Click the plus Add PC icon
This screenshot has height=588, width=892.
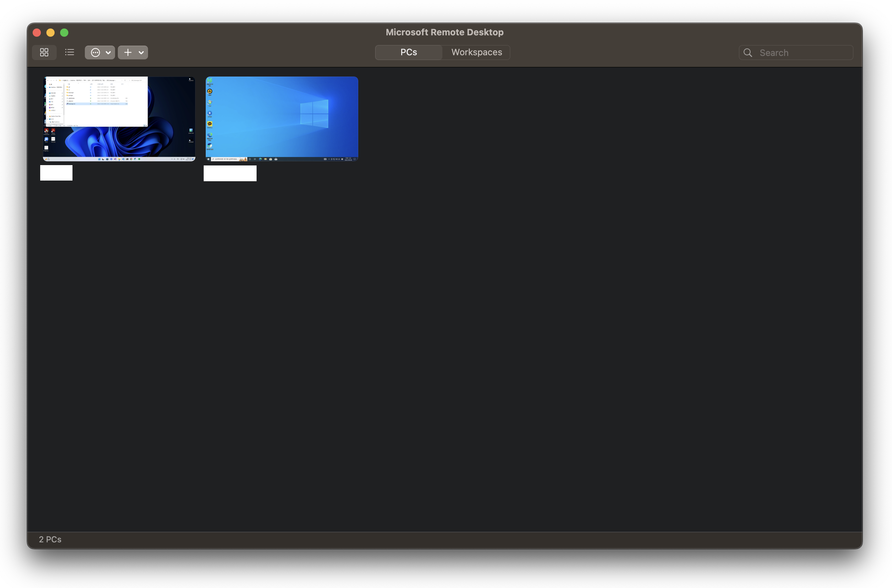128,53
